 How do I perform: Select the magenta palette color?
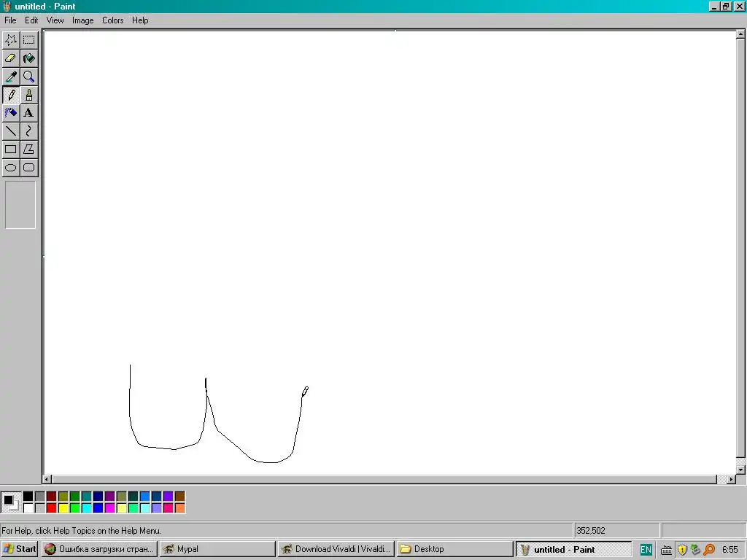click(x=110, y=508)
